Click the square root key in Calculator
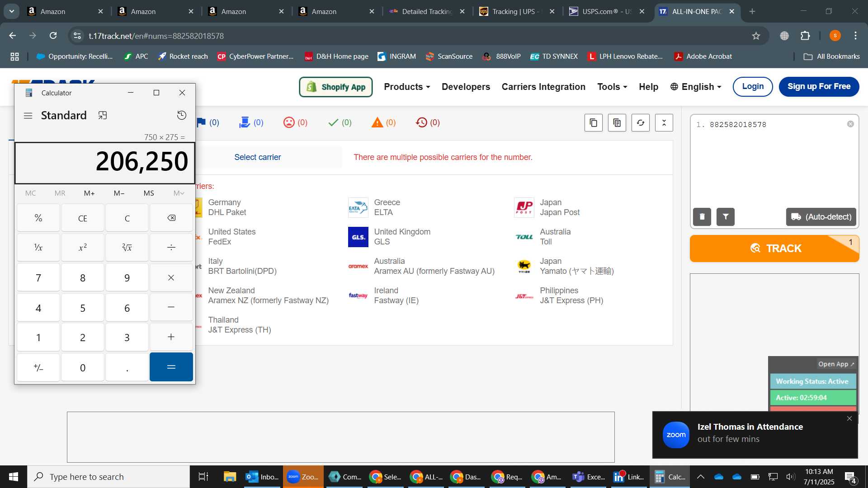The width and height of the screenshot is (868, 488). point(127,247)
